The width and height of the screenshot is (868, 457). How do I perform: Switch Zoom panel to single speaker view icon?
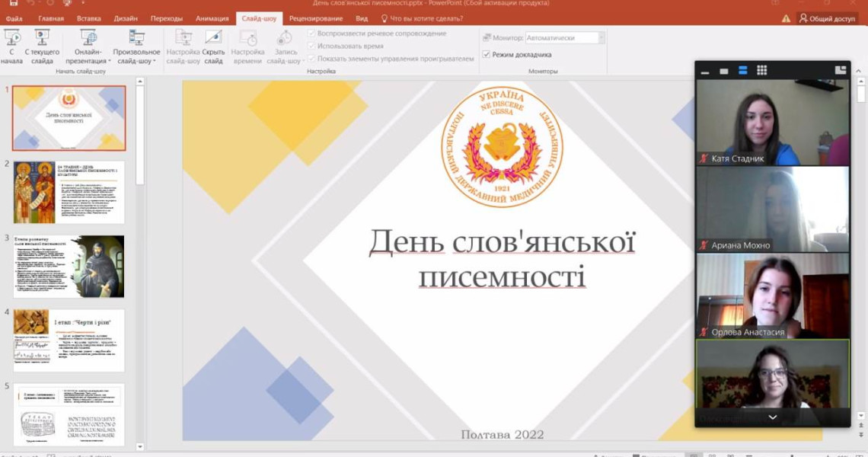723,71
